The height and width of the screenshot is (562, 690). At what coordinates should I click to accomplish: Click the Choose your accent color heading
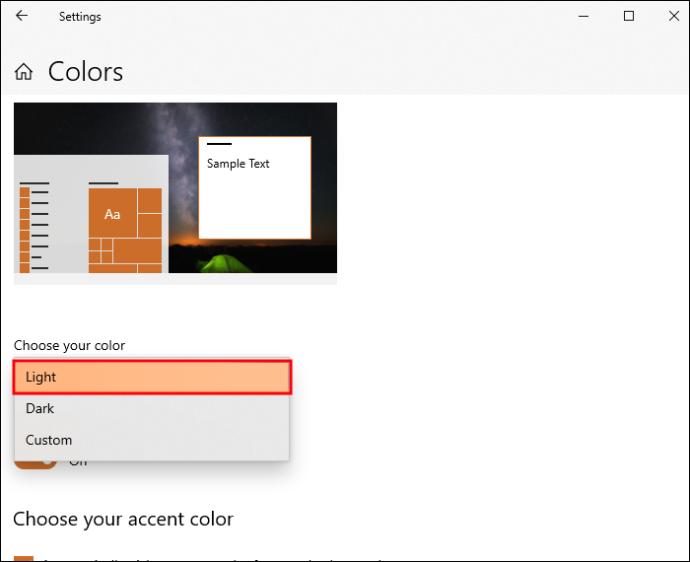pyautogui.click(x=123, y=519)
